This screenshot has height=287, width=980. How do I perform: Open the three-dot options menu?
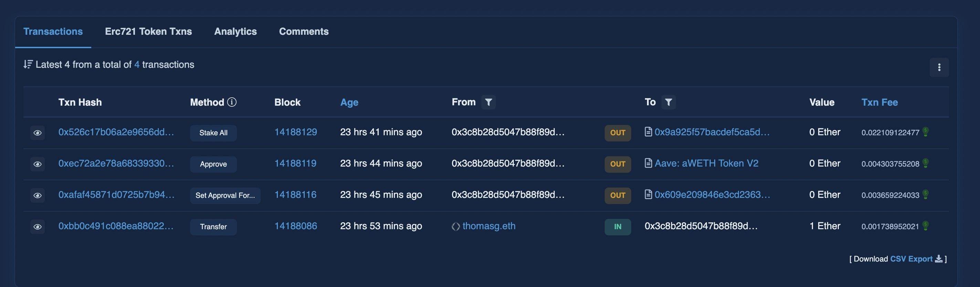[939, 67]
